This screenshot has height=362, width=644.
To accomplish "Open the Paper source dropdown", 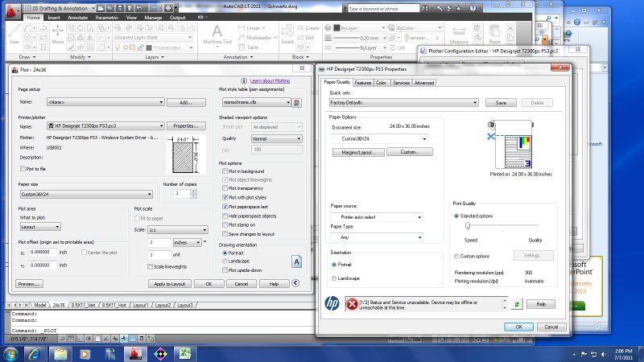I will point(377,217).
